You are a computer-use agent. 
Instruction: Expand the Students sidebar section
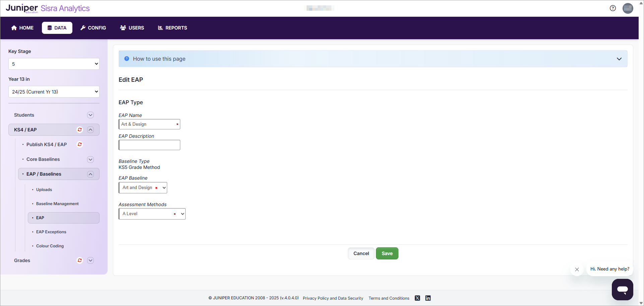pyautogui.click(x=90, y=115)
